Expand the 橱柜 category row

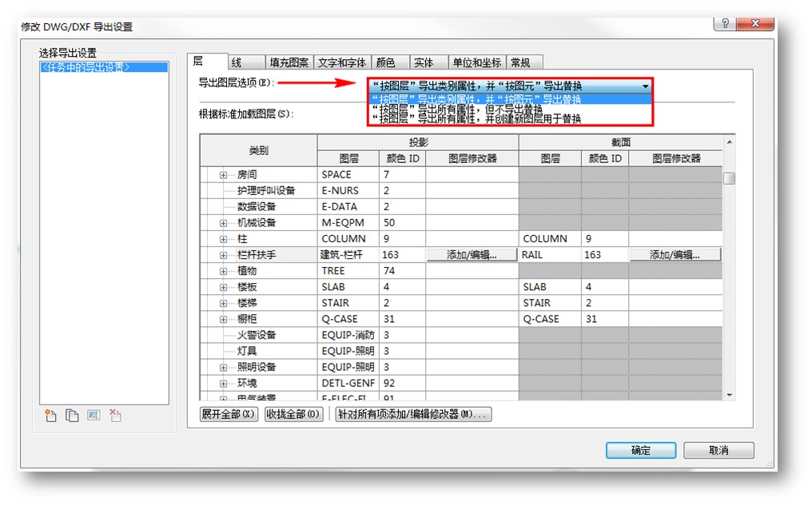[x=223, y=320]
